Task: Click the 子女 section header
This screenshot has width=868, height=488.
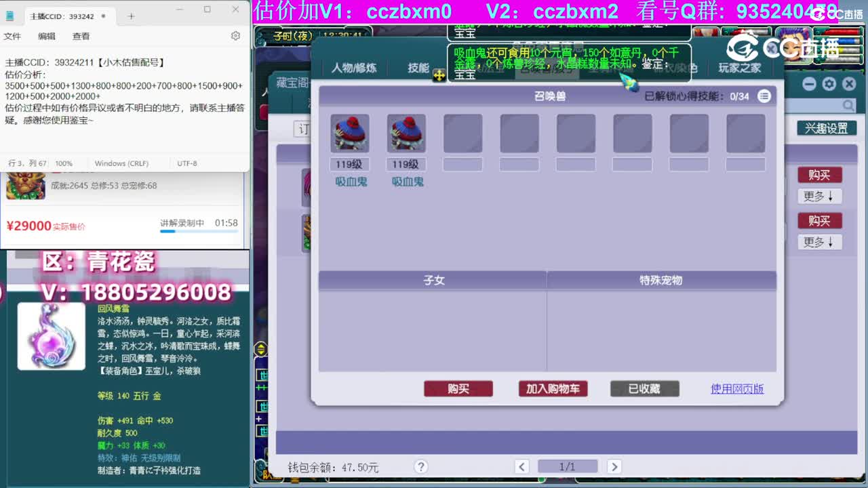Action: [x=434, y=280]
